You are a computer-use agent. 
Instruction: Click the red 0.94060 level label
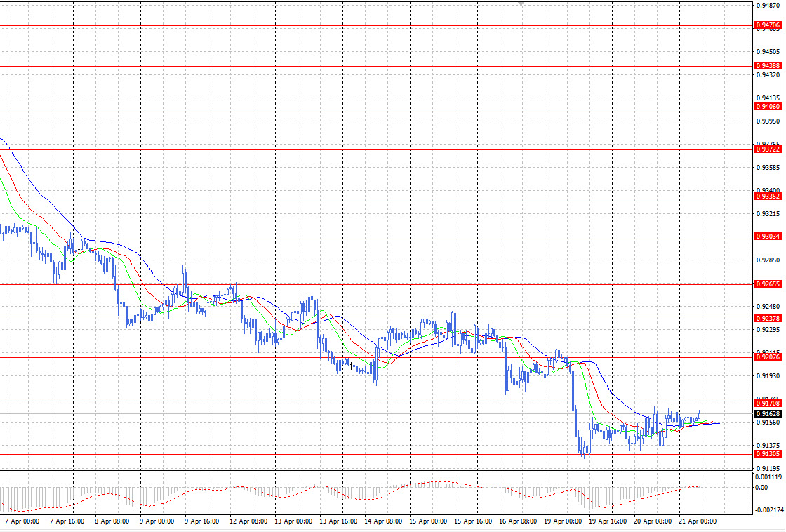point(768,106)
